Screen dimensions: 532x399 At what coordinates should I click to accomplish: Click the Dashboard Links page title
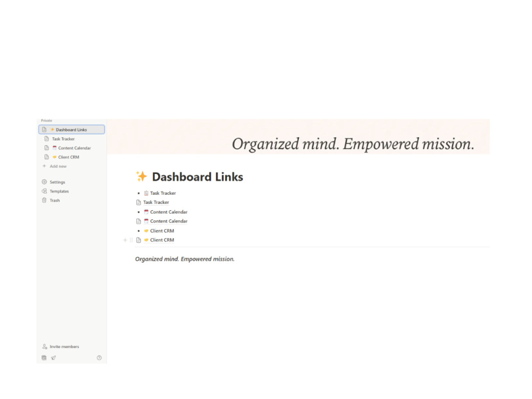pos(197,177)
